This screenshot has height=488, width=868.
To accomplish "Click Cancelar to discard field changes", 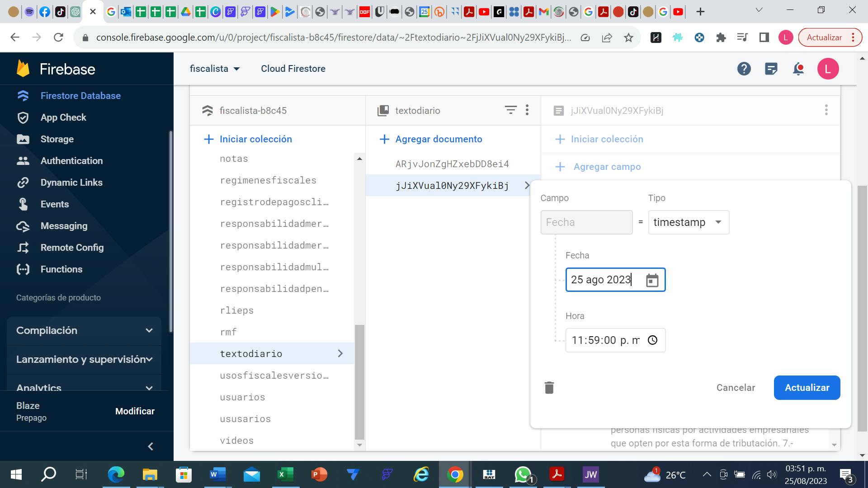I will click(x=736, y=388).
